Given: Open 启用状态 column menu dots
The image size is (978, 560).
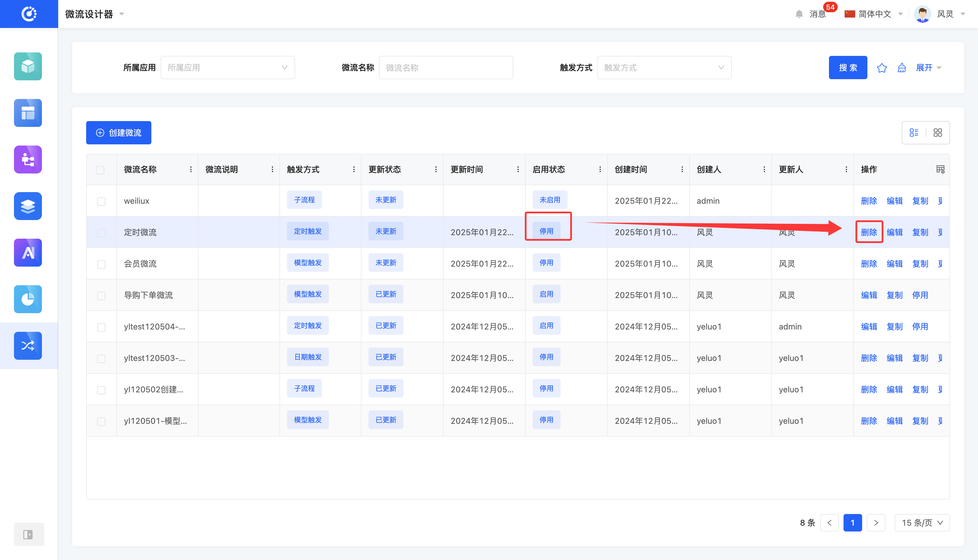Looking at the screenshot, I should (600, 170).
